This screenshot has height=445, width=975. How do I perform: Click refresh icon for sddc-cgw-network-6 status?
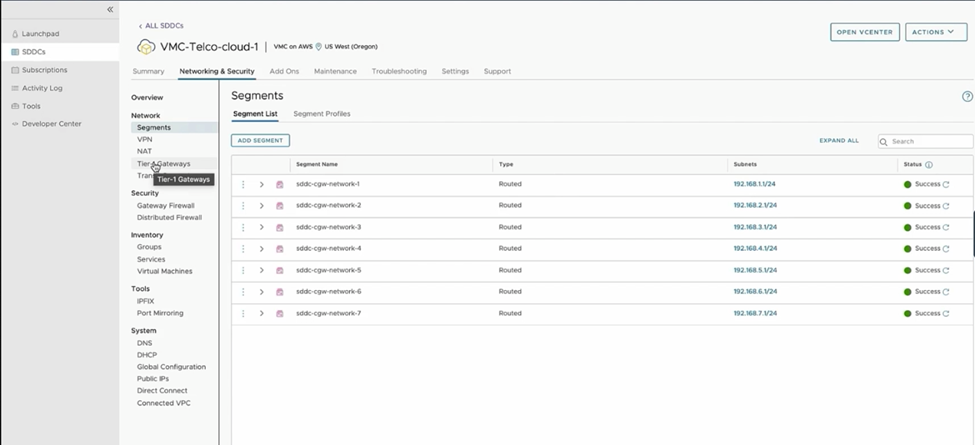tap(946, 292)
